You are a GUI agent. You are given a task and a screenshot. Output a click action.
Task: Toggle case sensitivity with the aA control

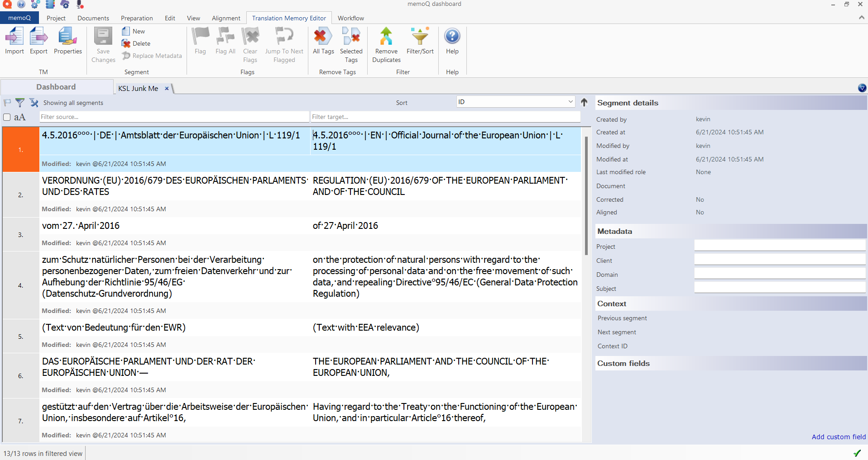pyautogui.click(x=20, y=117)
